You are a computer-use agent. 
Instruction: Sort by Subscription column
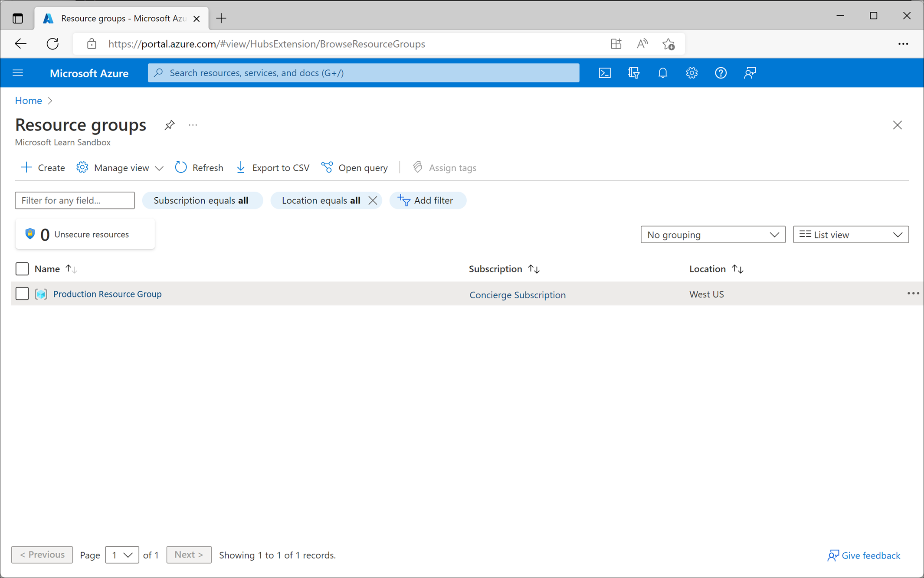(x=504, y=269)
